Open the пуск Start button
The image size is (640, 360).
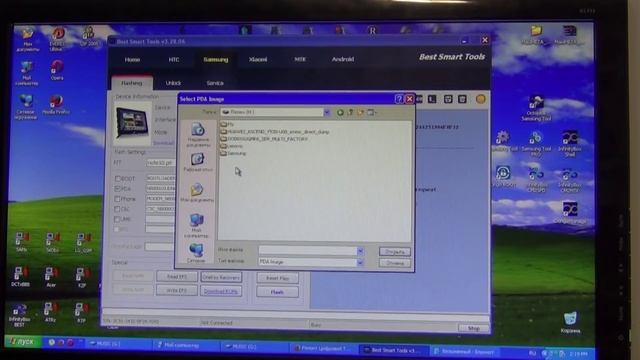(x=22, y=342)
